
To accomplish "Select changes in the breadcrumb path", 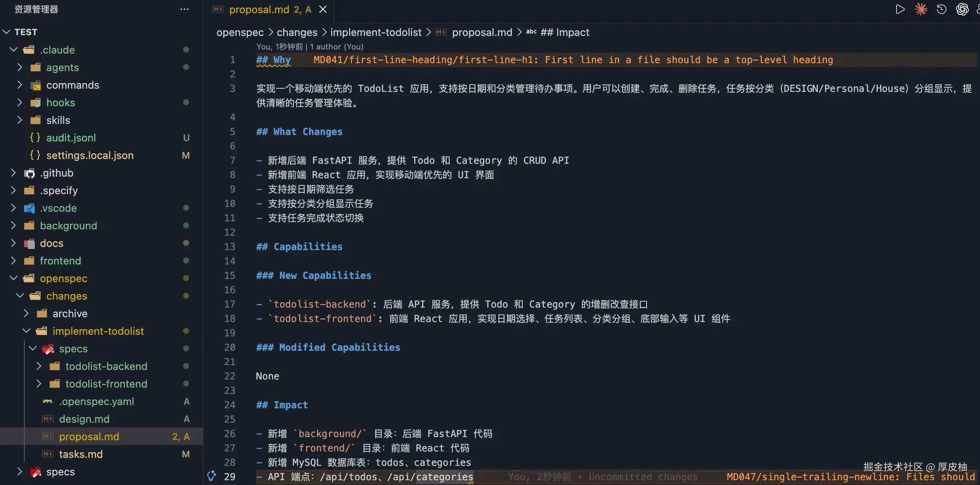I will click(297, 32).
